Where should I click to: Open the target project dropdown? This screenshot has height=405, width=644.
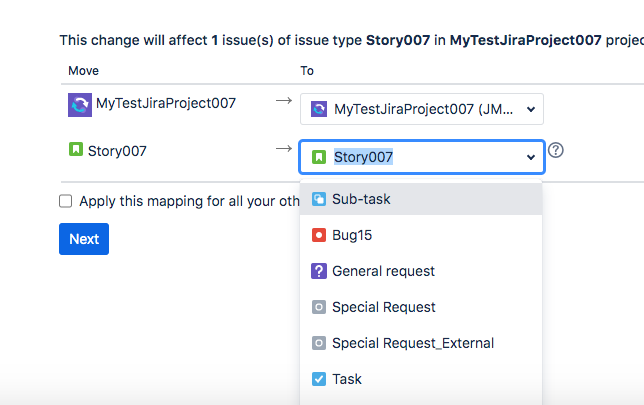(421, 109)
